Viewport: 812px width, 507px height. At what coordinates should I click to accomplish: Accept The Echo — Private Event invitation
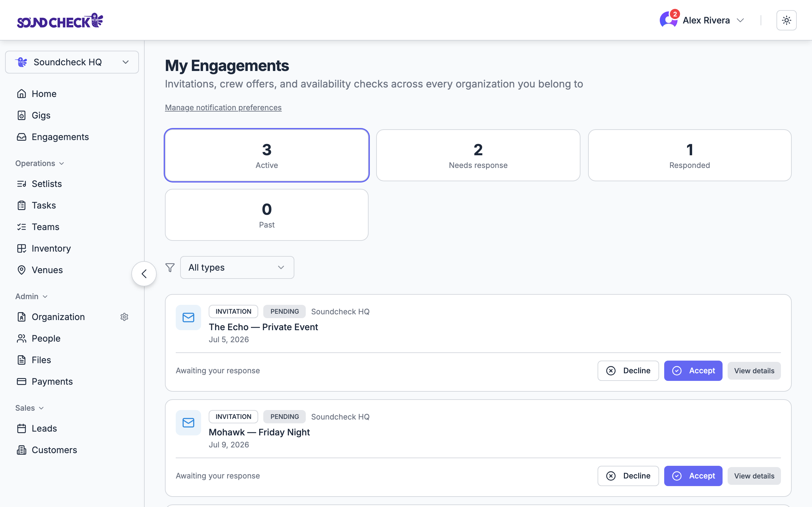[x=693, y=370]
